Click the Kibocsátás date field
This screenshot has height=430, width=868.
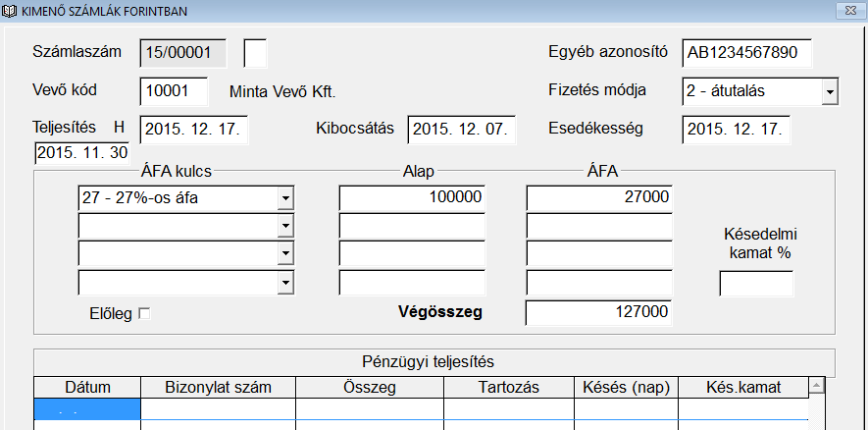click(462, 130)
